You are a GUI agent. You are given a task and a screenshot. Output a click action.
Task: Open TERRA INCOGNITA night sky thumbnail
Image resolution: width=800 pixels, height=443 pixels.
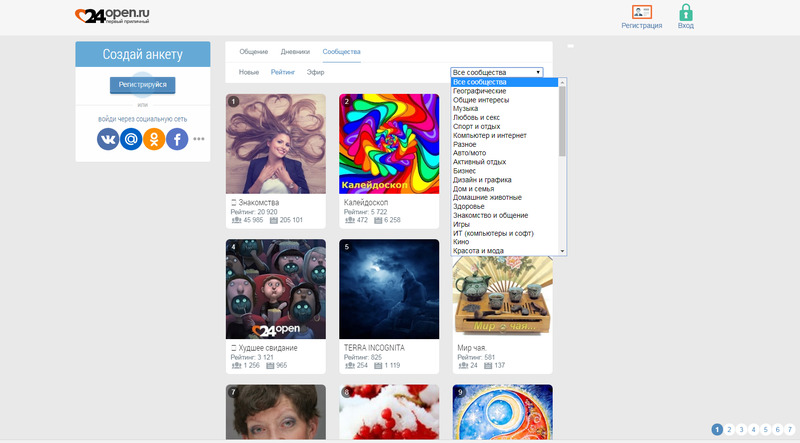click(x=389, y=289)
